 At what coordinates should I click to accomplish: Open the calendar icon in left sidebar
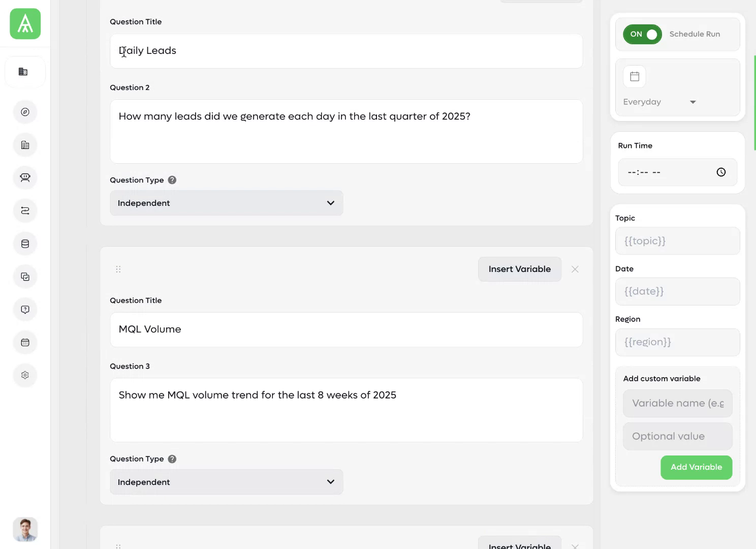25,343
